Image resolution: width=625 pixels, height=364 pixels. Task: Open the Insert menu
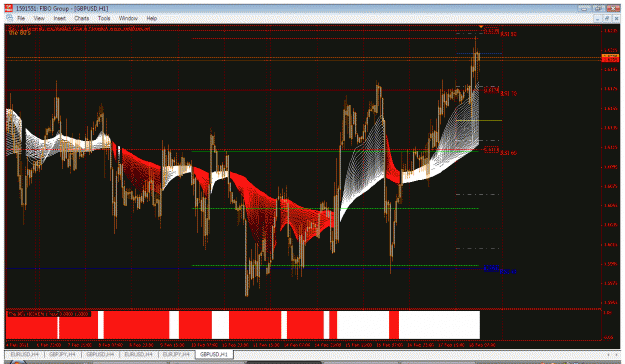[59, 18]
